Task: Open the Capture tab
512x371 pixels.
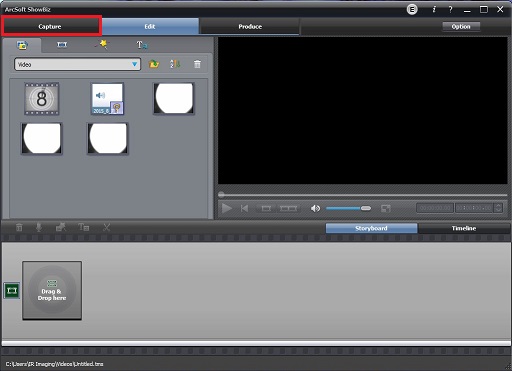Action: pos(51,26)
